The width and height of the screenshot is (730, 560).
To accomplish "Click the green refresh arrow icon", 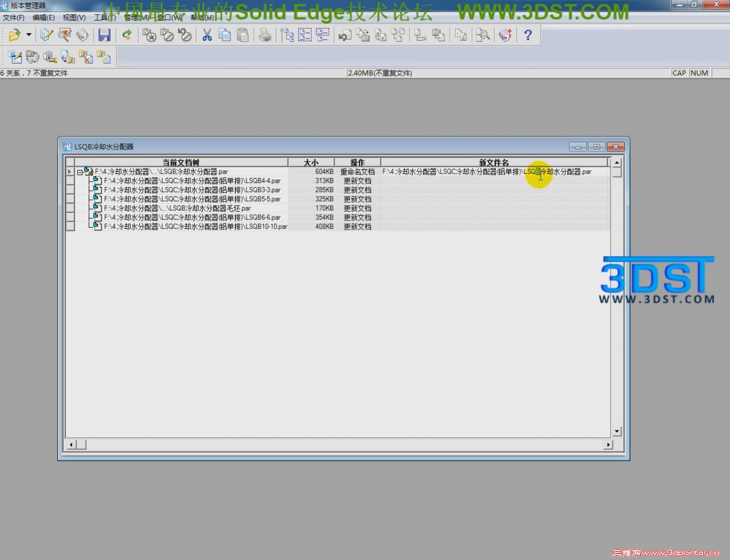I will pyautogui.click(x=127, y=35).
